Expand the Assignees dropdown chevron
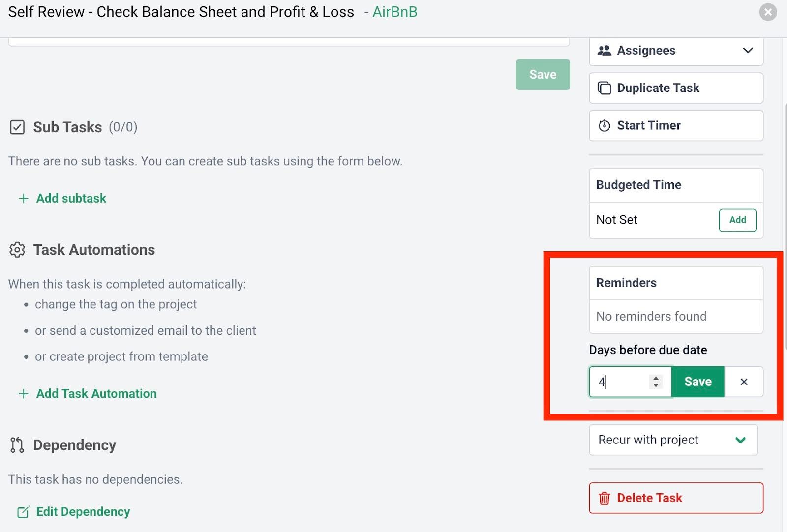The height and width of the screenshot is (532, 787). (x=748, y=51)
